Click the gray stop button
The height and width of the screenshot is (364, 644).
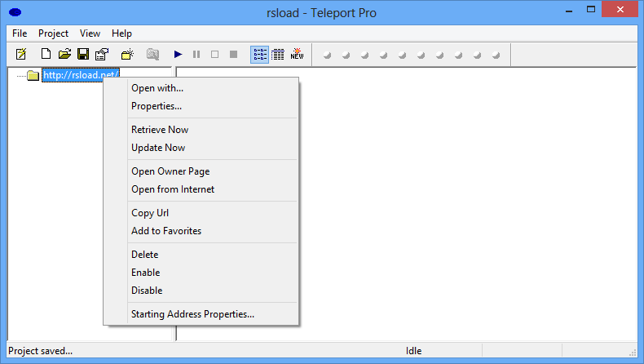click(x=233, y=55)
